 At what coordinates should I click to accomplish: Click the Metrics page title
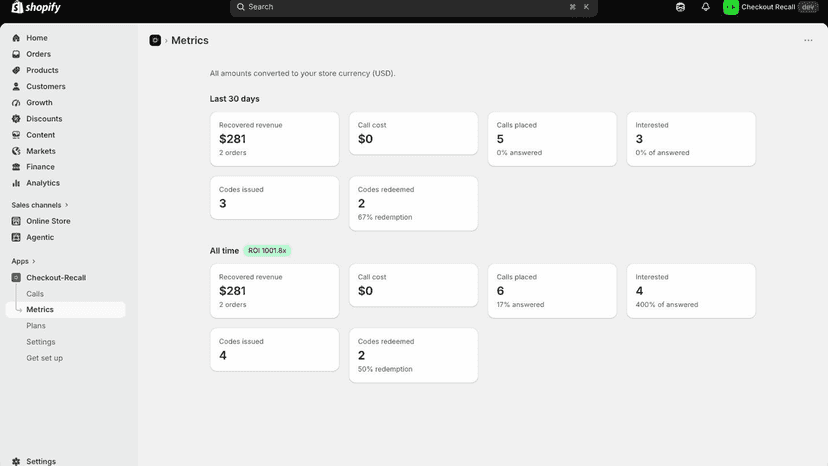[x=190, y=40]
